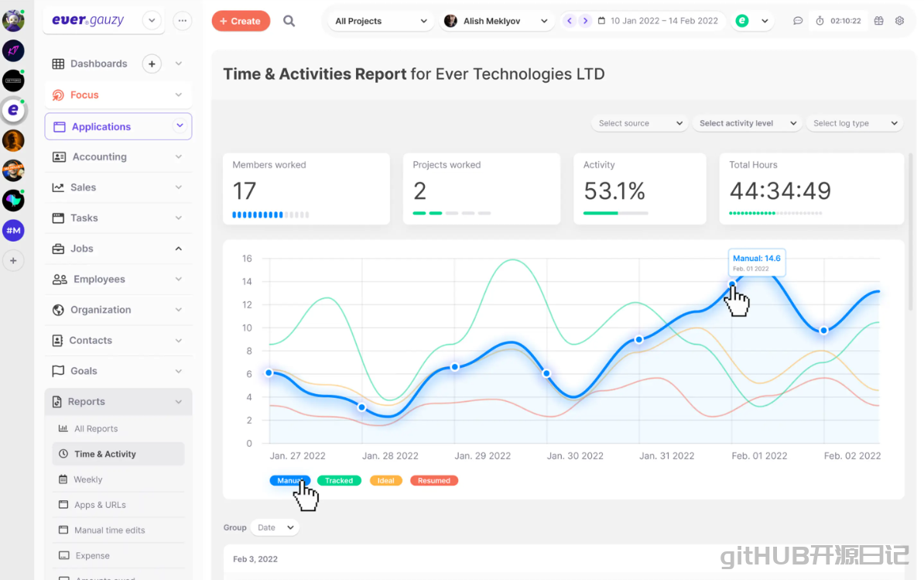
Task: Click the timer stopwatch icon
Action: (x=820, y=21)
